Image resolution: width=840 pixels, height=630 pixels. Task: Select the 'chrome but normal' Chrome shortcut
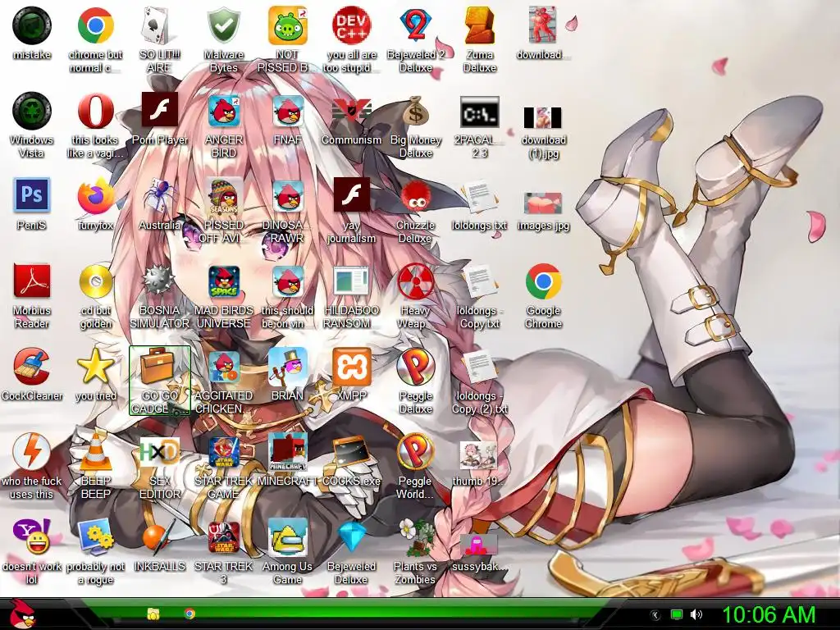click(95, 25)
